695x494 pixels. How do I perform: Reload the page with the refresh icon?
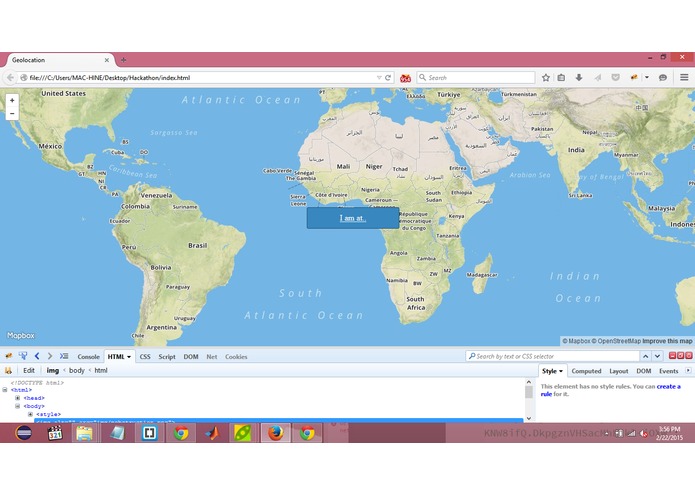click(388, 78)
